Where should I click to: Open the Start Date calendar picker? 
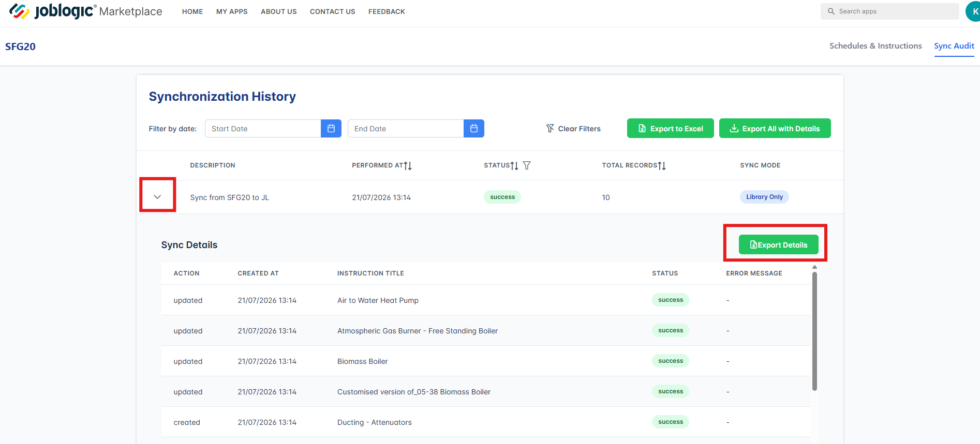[x=331, y=128]
